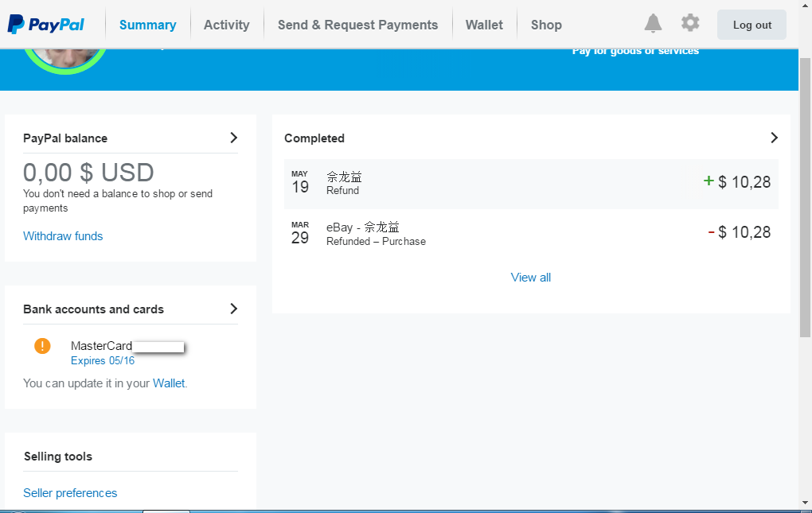Viewport: 812px width, 513px height.
Task: Click the Log out button
Action: pyautogui.click(x=752, y=25)
